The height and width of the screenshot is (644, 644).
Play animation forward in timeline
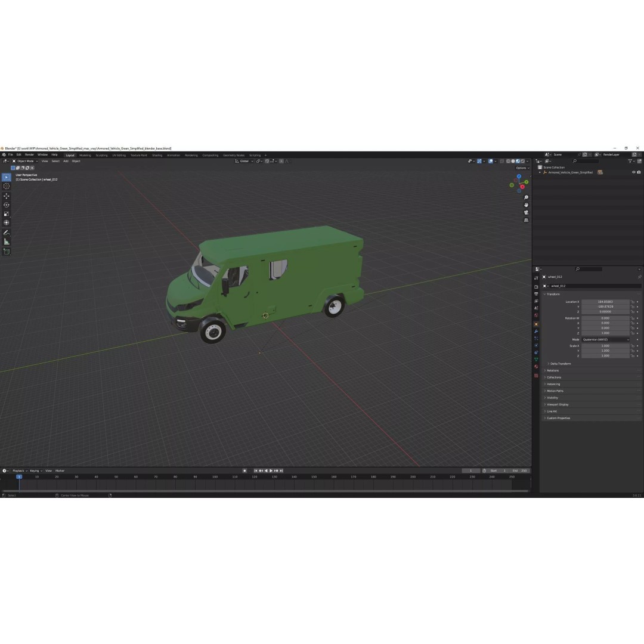[271, 470]
